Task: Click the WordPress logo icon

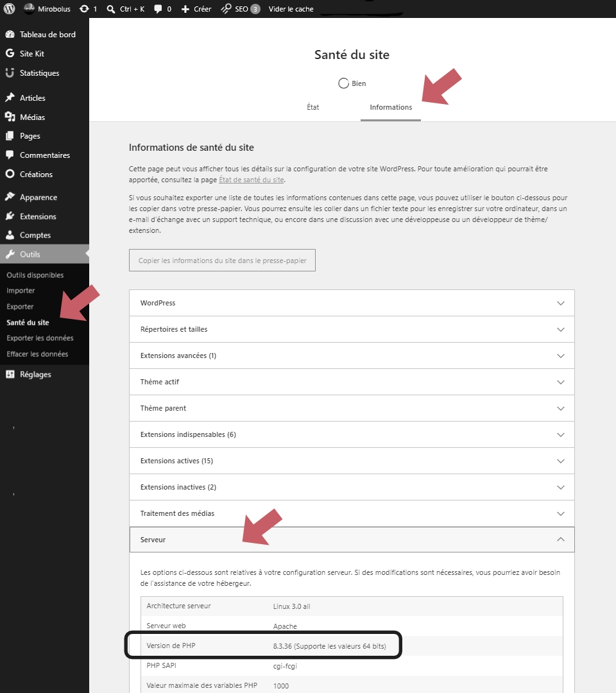Action: [9, 9]
